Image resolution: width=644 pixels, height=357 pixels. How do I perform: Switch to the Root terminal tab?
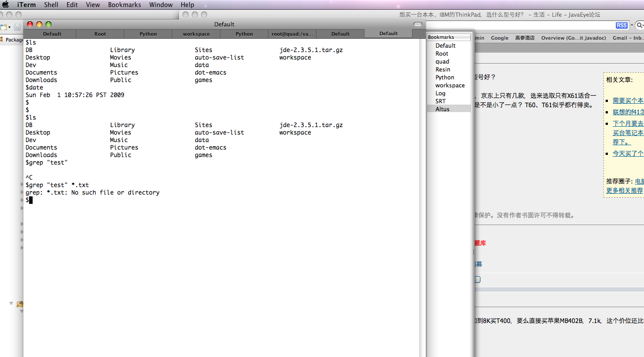click(x=100, y=34)
